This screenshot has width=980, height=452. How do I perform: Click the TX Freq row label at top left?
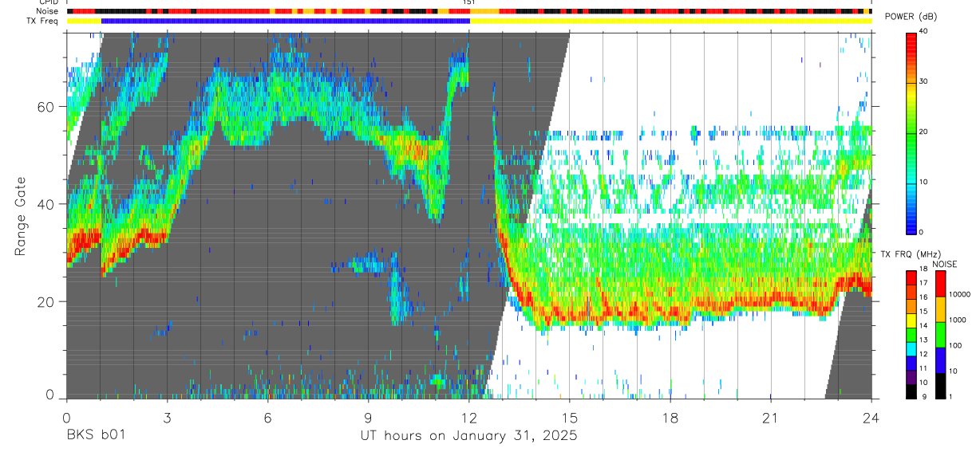[x=43, y=21]
